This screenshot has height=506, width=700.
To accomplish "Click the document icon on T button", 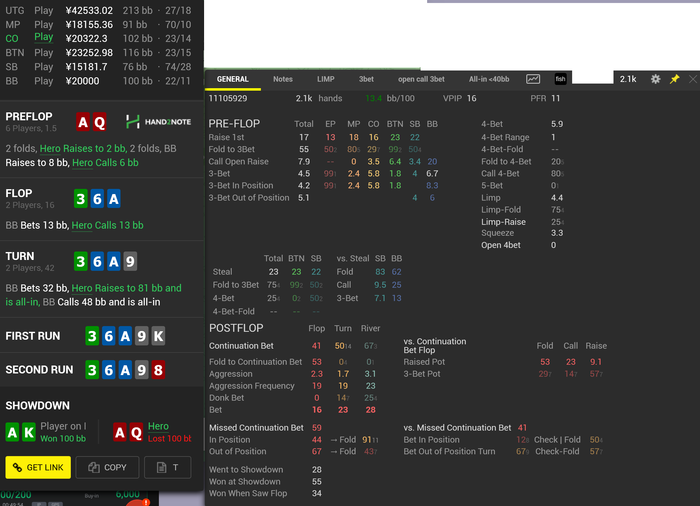I will pyautogui.click(x=161, y=467).
